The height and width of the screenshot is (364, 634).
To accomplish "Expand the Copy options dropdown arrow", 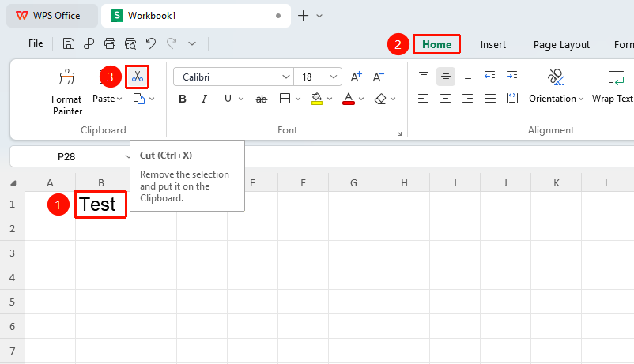I will pos(152,99).
